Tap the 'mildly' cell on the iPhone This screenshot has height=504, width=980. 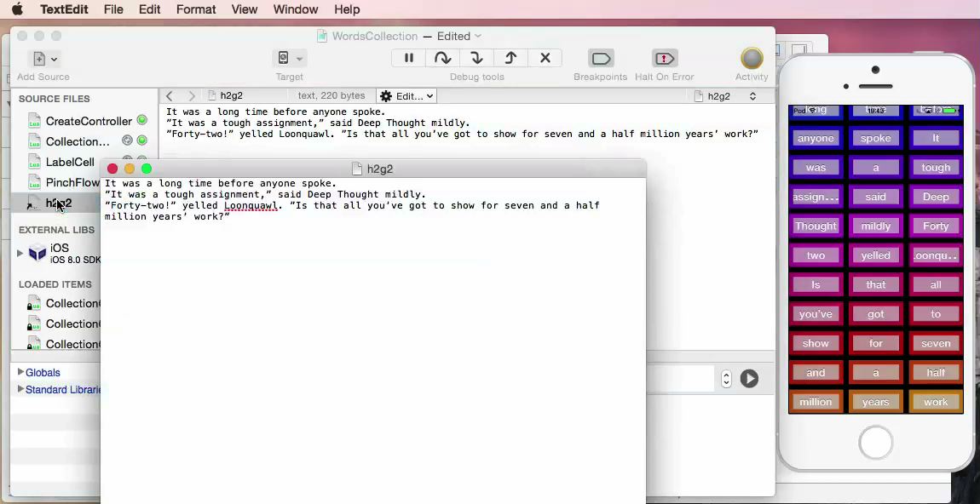pyautogui.click(x=876, y=226)
